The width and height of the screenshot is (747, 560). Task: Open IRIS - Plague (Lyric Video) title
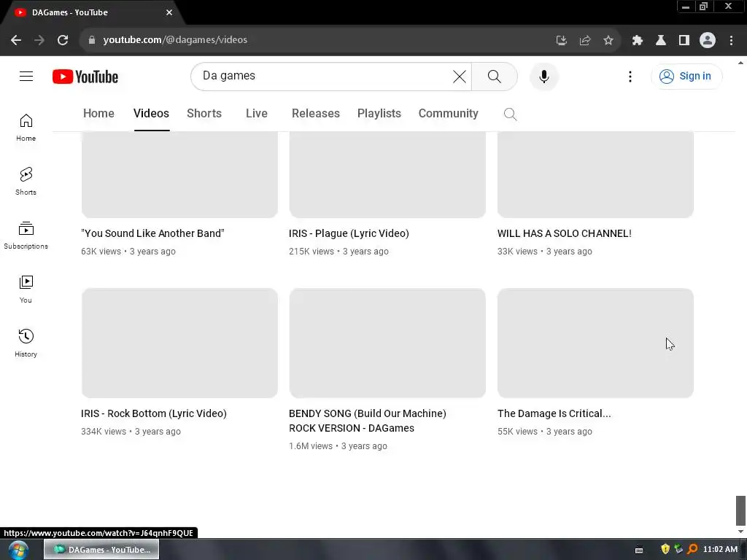349,233
